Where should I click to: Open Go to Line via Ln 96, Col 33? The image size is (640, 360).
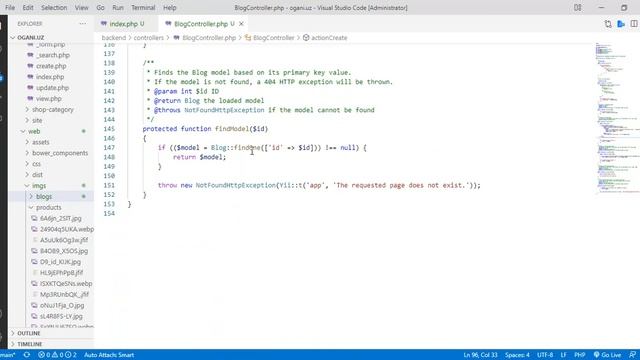click(x=480, y=355)
